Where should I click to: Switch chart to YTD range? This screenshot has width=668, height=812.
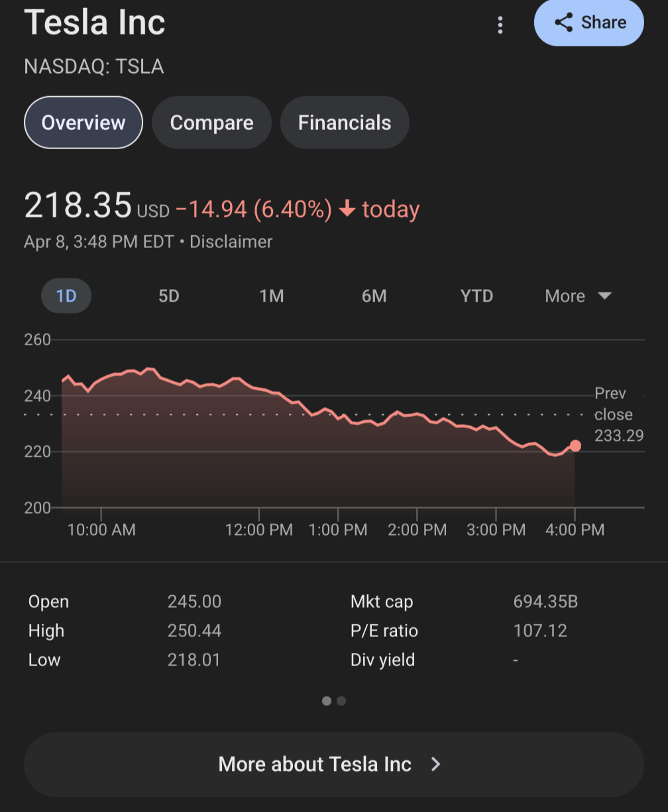point(477,296)
